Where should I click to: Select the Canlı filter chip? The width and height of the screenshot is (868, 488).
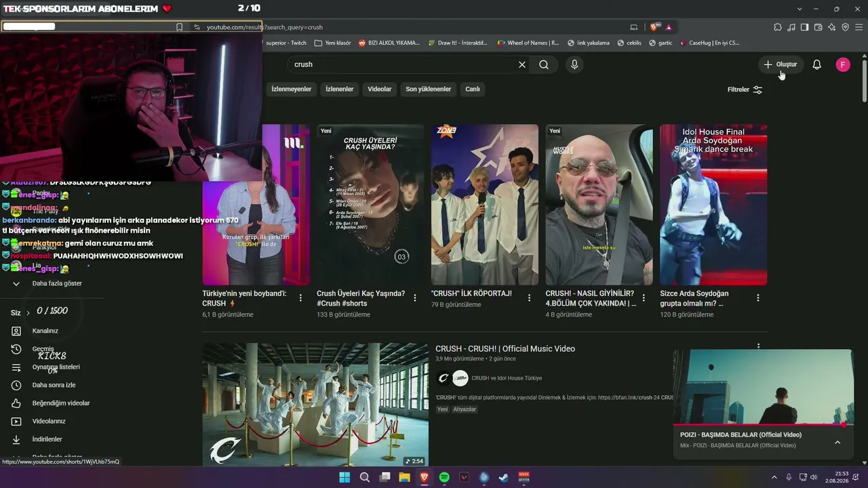473,89
